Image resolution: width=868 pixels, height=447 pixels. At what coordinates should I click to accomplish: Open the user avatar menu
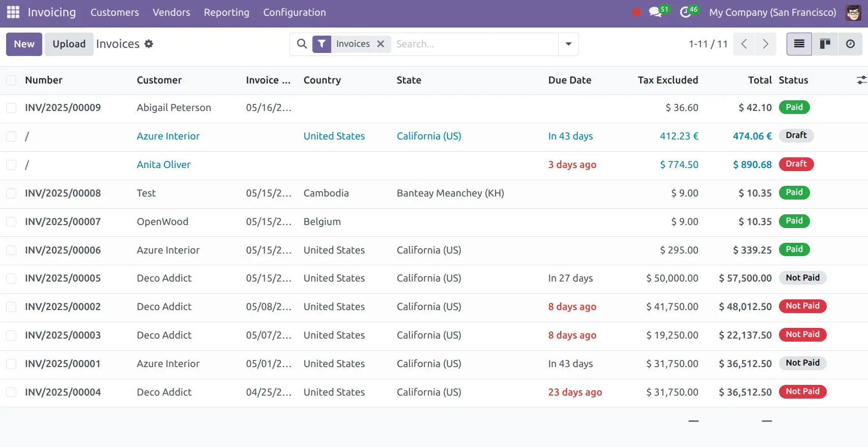tap(853, 12)
